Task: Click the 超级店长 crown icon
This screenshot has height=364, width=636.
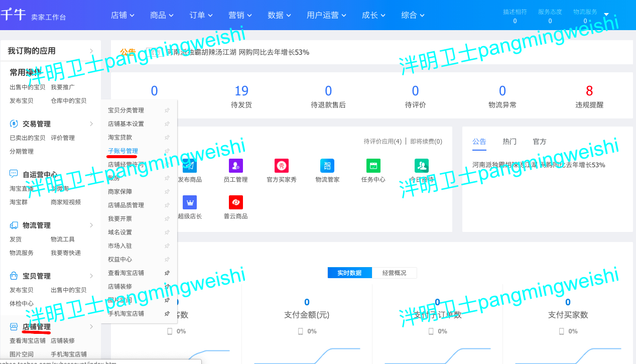Action: coord(190,201)
